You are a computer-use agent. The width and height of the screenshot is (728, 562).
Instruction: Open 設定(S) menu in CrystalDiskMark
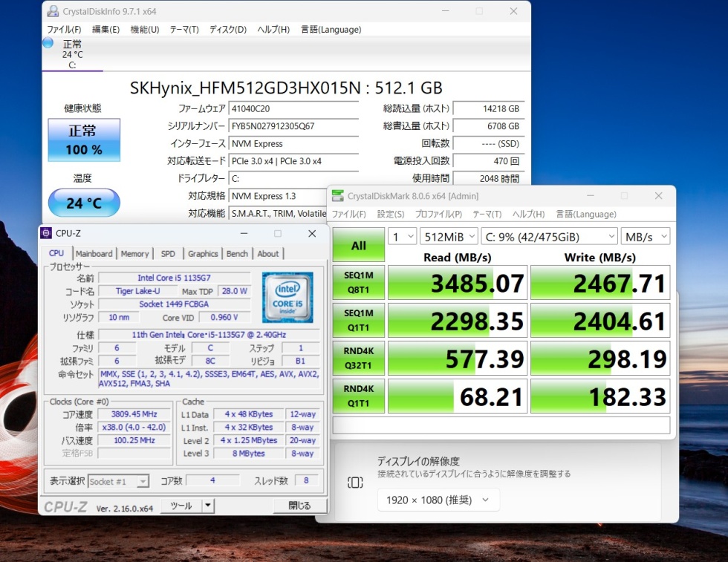(x=391, y=214)
